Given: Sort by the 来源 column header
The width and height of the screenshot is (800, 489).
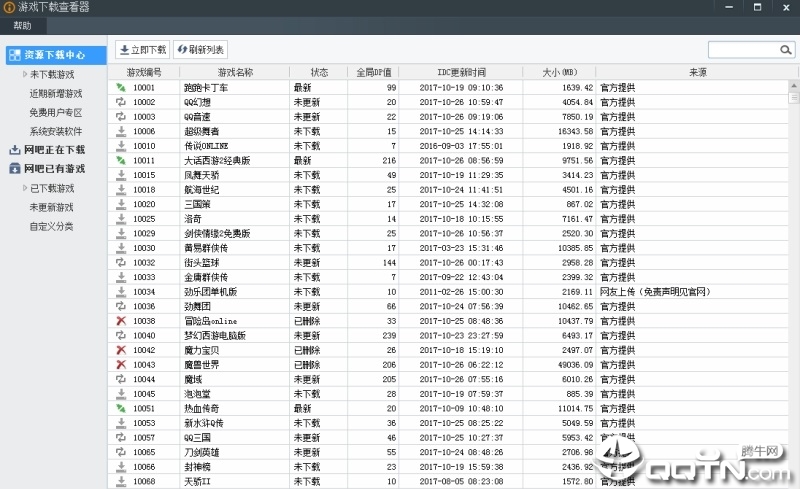Looking at the screenshot, I should pyautogui.click(x=697, y=72).
